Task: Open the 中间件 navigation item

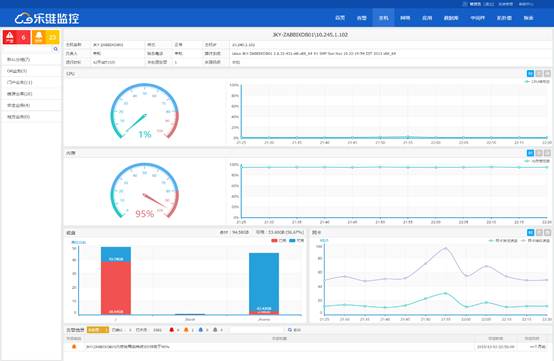Action: coord(477,18)
